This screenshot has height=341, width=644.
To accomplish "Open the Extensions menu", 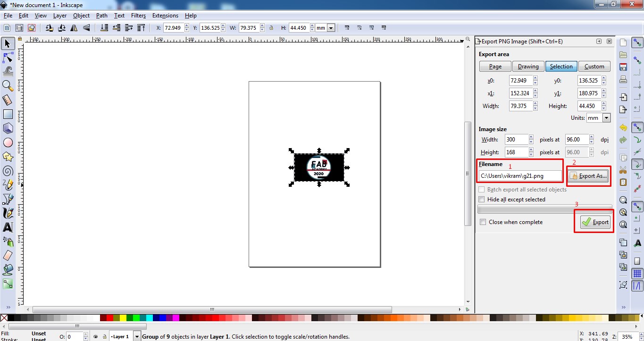I will tap(165, 16).
